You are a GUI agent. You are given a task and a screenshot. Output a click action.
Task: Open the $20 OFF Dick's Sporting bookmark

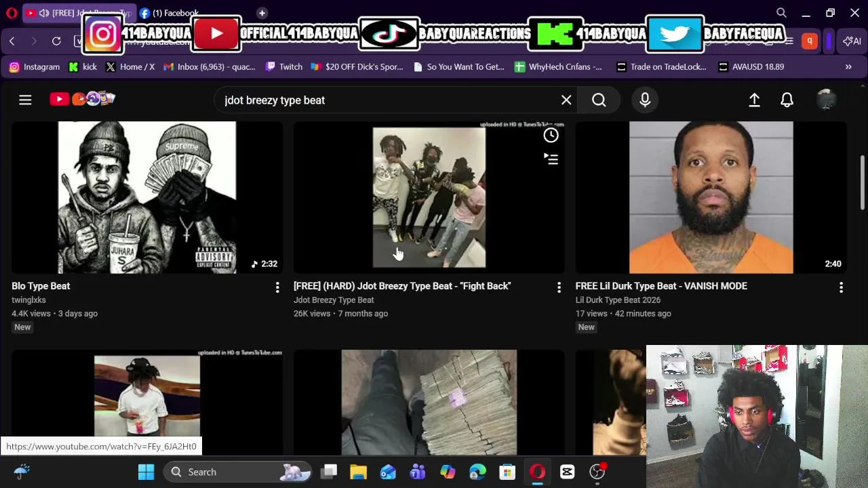[x=357, y=67]
